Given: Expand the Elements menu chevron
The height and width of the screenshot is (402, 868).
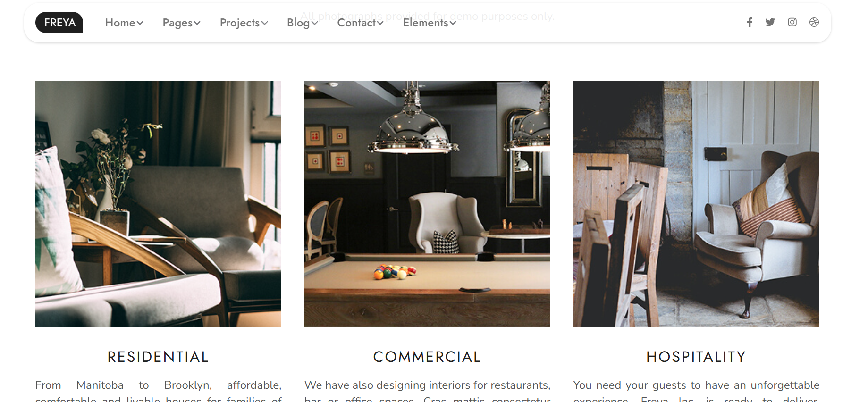Looking at the screenshot, I should 453,23.
